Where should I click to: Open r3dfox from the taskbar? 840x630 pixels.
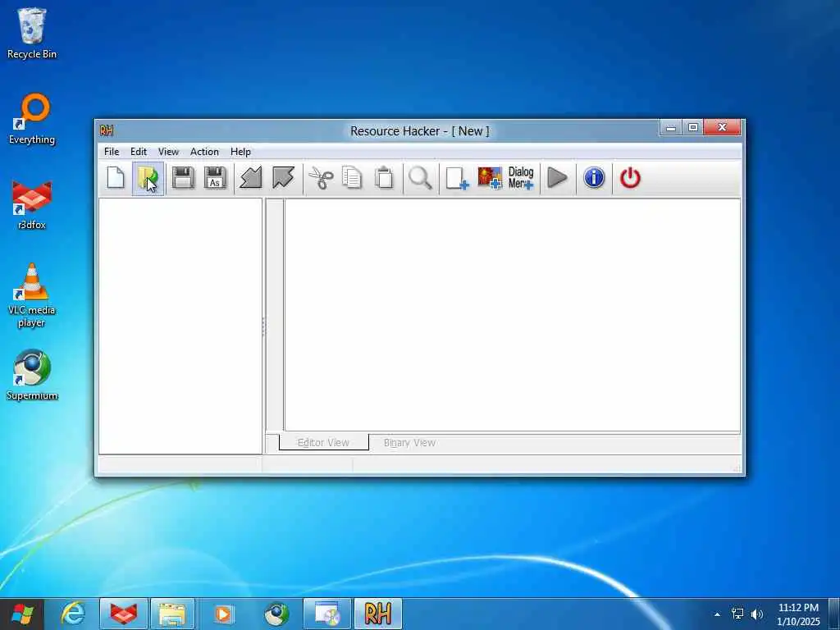(x=124, y=614)
